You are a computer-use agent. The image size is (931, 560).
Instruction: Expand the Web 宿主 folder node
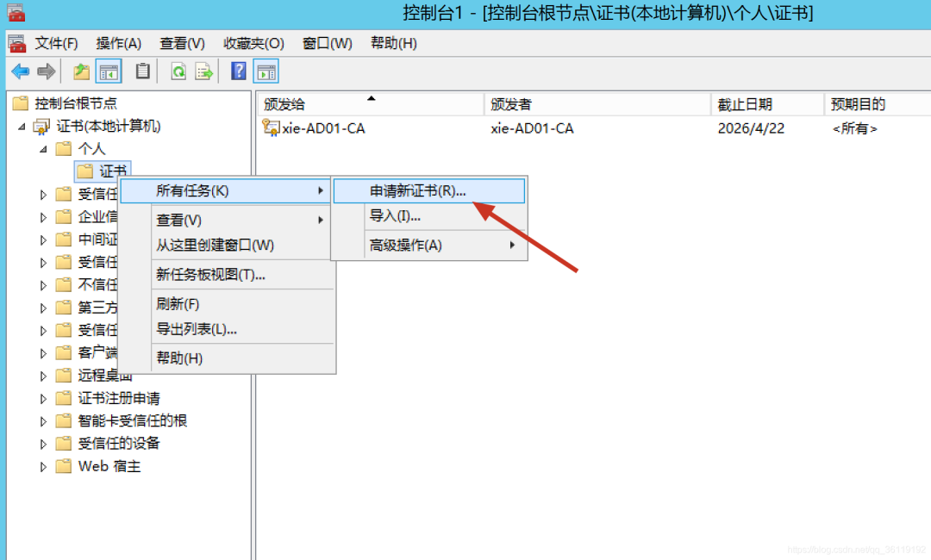click(x=44, y=466)
